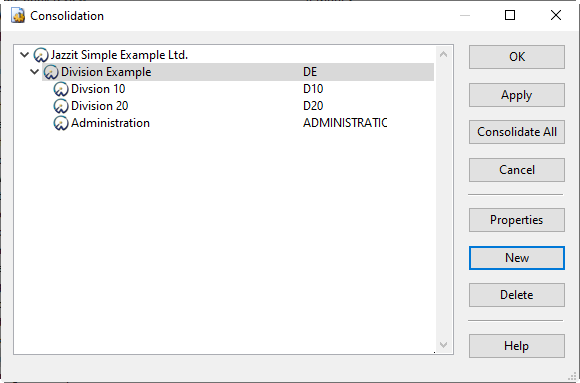Viewport: 580px width, 383px height.
Task: Click the DE abbreviation text
Action: pyautogui.click(x=310, y=72)
